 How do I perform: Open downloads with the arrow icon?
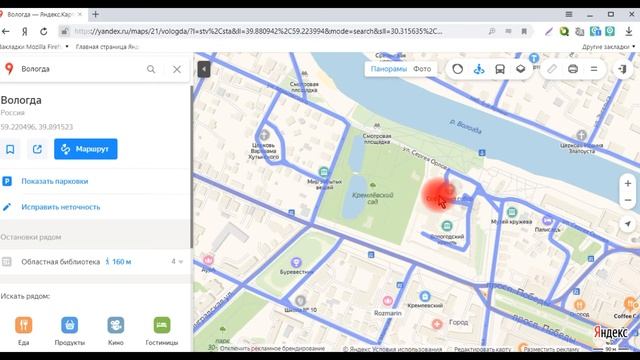(x=629, y=31)
